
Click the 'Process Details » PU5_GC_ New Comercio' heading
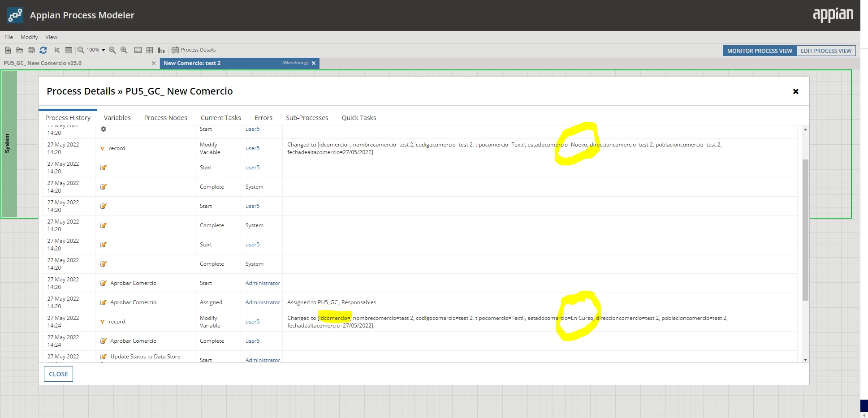point(140,91)
